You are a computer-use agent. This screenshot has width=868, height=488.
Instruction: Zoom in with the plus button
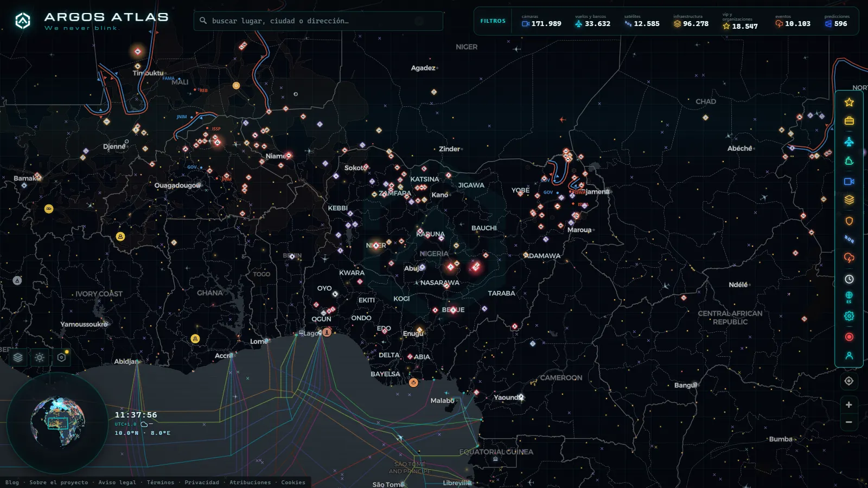849,404
